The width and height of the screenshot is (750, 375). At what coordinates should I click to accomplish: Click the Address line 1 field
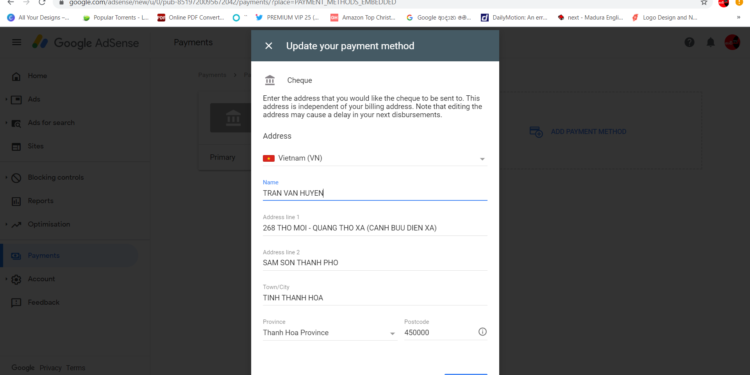pyautogui.click(x=375, y=228)
